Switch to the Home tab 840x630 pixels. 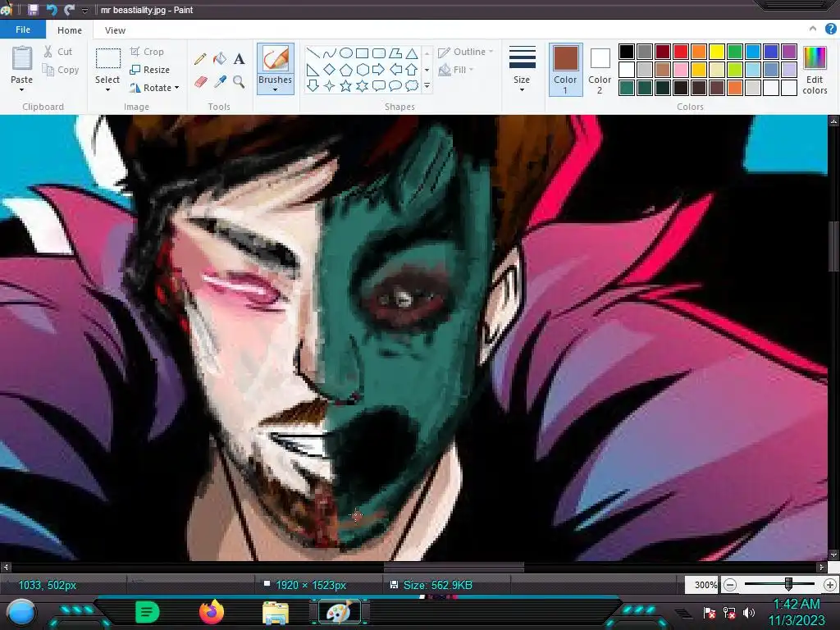click(x=70, y=30)
